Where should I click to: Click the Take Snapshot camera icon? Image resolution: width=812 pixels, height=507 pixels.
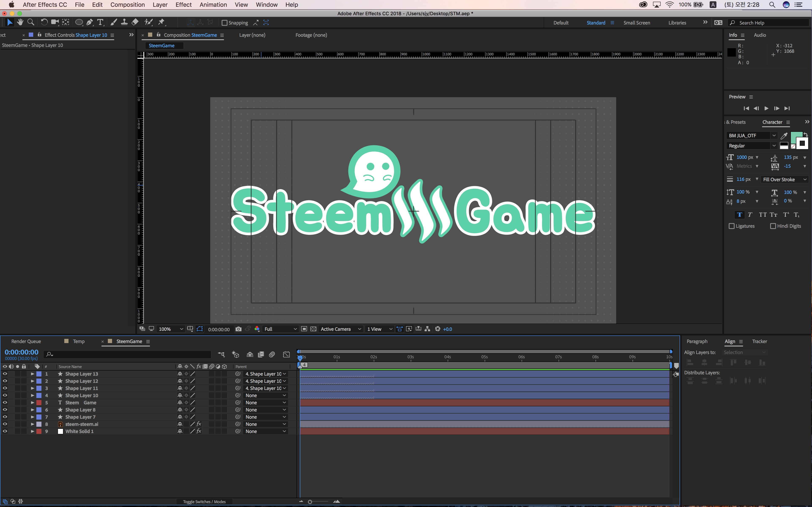pos(238,329)
